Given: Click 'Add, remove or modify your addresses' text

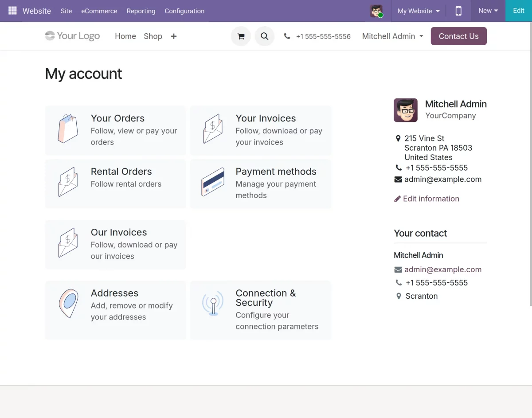Looking at the screenshot, I should pos(132,311).
